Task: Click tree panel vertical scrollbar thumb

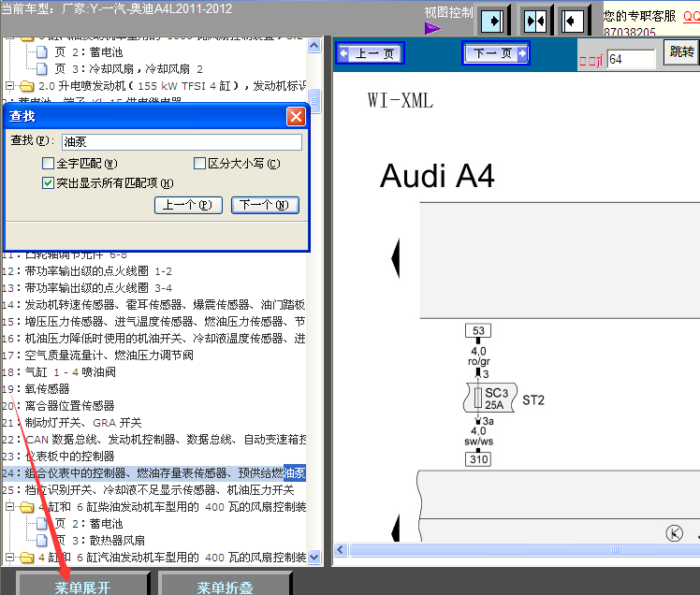Action: pyautogui.click(x=314, y=101)
